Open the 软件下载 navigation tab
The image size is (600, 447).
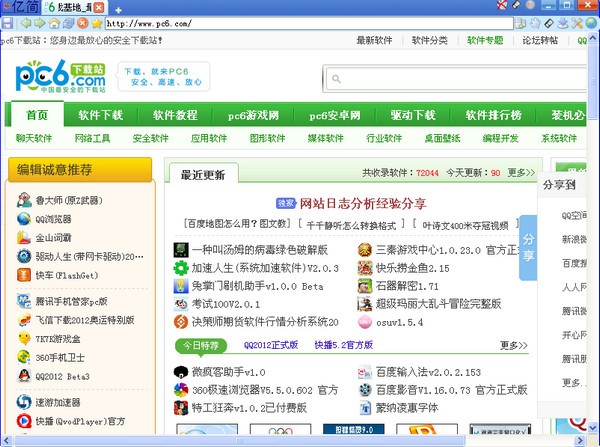click(x=101, y=115)
